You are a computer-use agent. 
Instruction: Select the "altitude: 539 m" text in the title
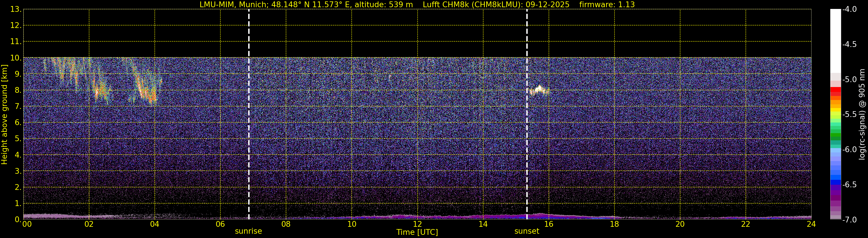(384, 5)
